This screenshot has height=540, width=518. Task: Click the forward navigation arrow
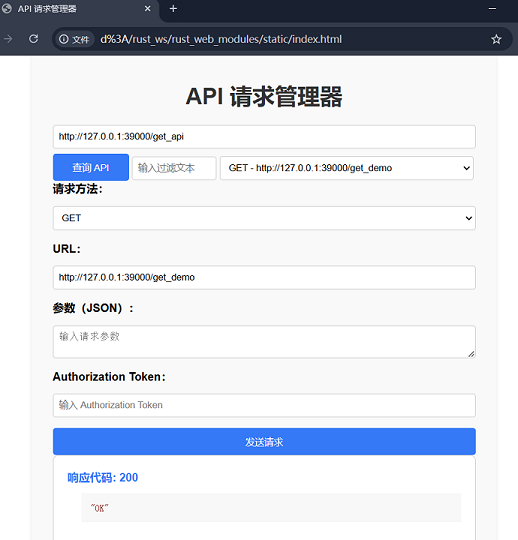tap(8, 39)
